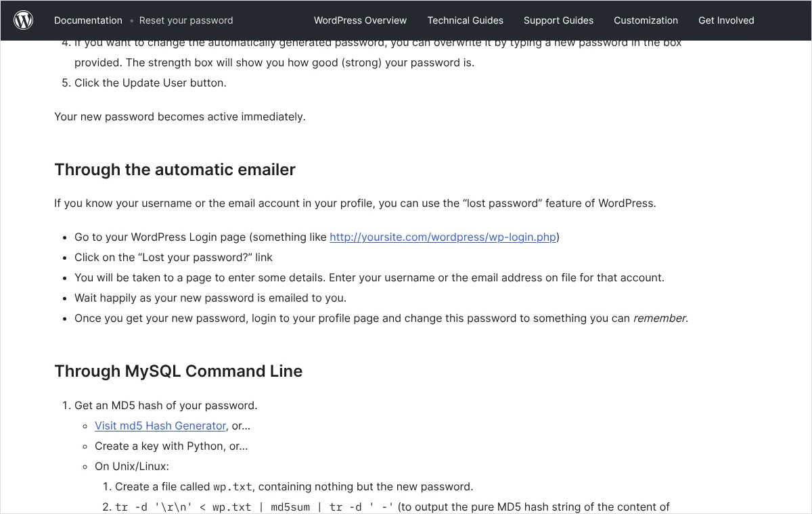
Task: Follow the yoursite.com wp-login.php link
Action: (443, 237)
